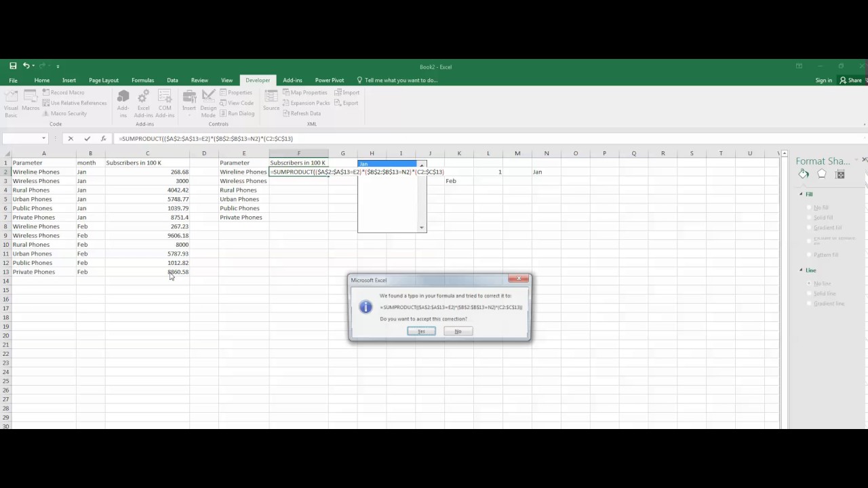The width and height of the screenshot is (868, 488).
Task: Open the Format Shape pane options dropdown
Action: pos(856,161)
